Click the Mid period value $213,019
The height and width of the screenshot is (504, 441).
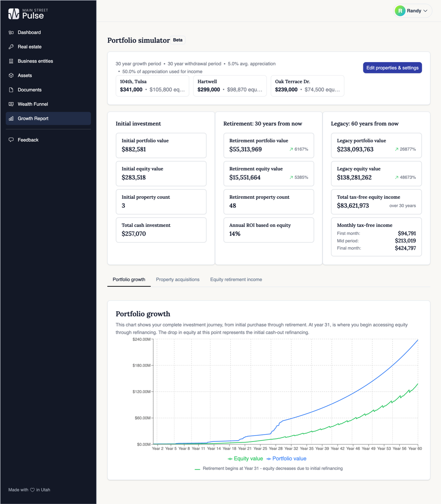pos(405,241)
